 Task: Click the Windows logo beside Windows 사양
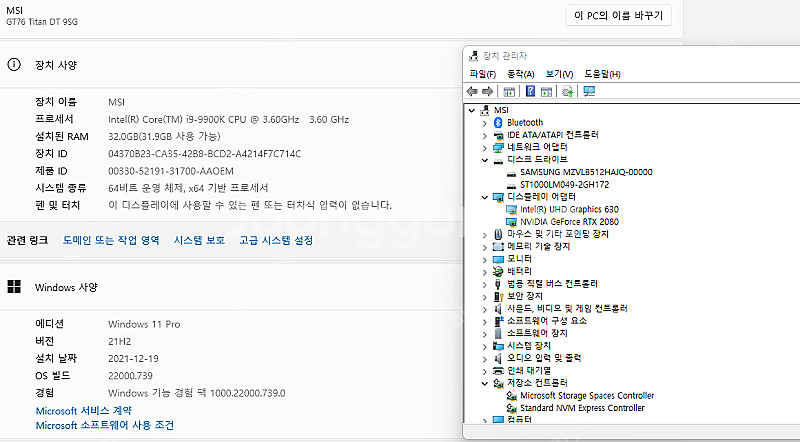pos(14,287)
